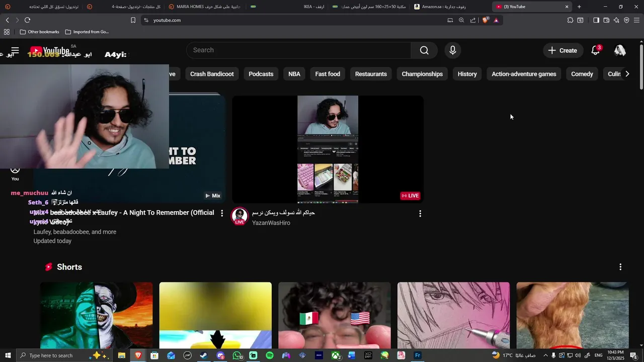Close the YouTube tab

pos(567,7)
